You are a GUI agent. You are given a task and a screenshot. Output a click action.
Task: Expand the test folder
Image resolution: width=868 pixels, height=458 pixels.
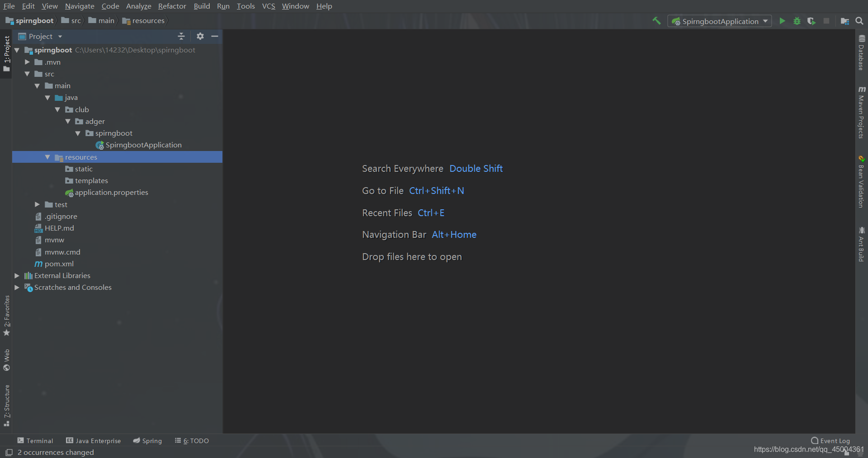click(x=37, y=204)
